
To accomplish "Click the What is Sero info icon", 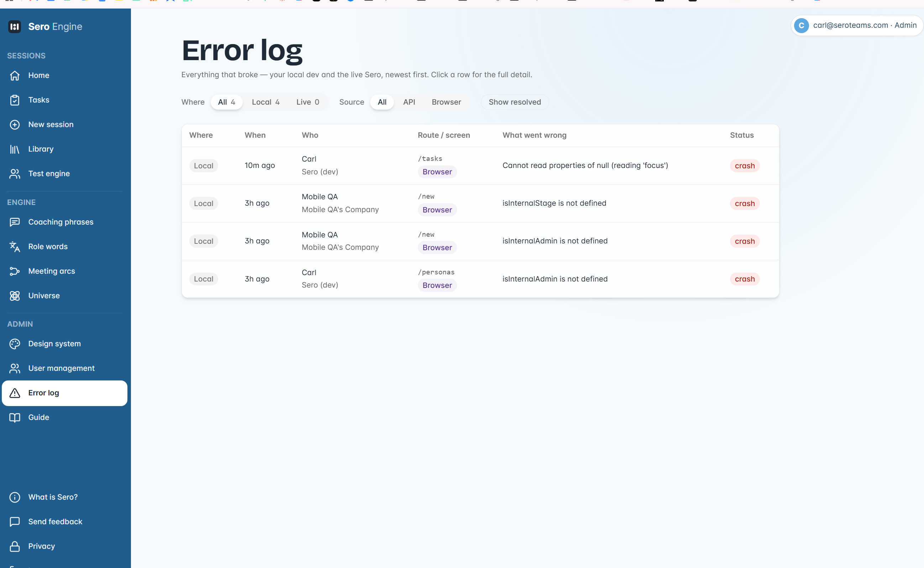I will point(15,497).
